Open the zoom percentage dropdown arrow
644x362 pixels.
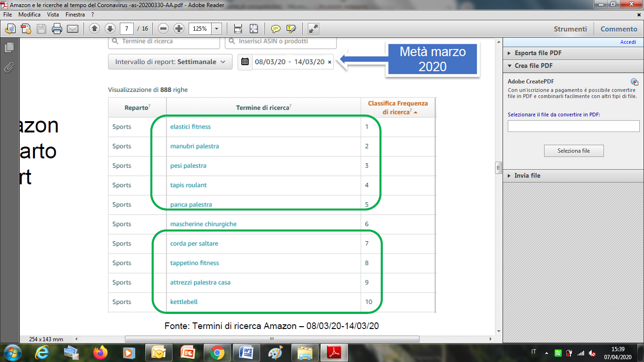[x=217, y=29]
